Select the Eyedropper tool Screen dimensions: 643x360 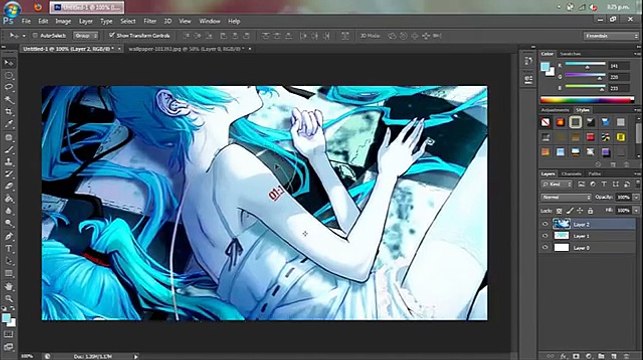[9, 124]
